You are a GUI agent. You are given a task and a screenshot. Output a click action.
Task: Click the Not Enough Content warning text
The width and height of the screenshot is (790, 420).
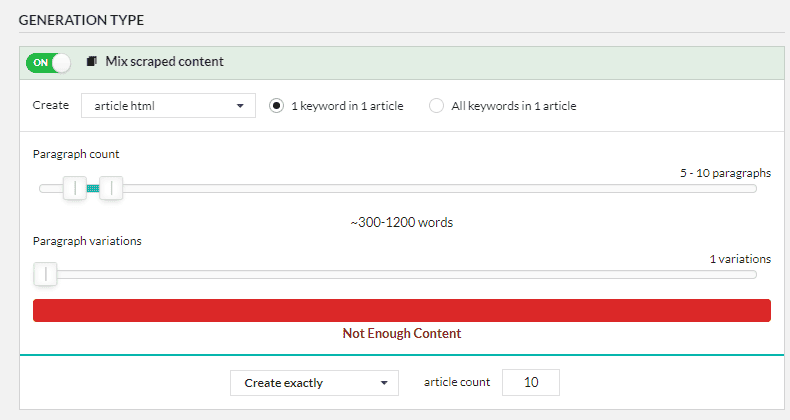402,333
